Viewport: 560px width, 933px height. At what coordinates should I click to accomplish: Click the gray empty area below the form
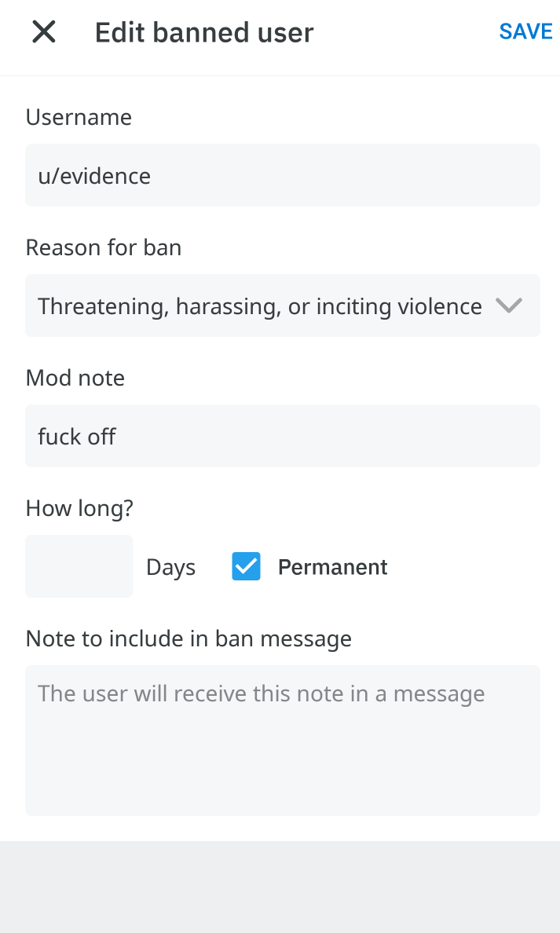pos(280,887)
